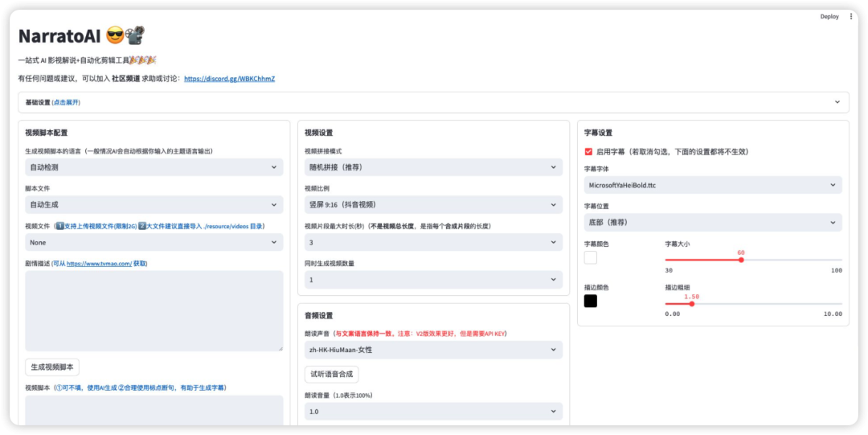Open the 朗读音量 dropdown showing 1.0
Image resolution: width=868 pixels, height=435 pixels.
click(433, 412)
